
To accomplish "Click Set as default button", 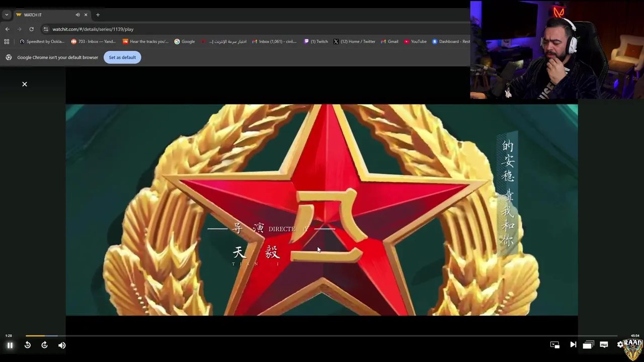I will point(122,57).
